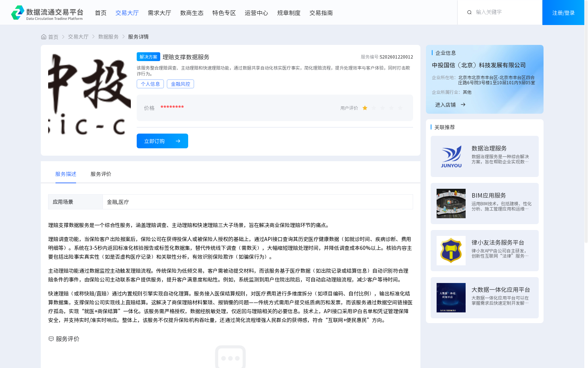Click the 进入店铺 link

445,105
